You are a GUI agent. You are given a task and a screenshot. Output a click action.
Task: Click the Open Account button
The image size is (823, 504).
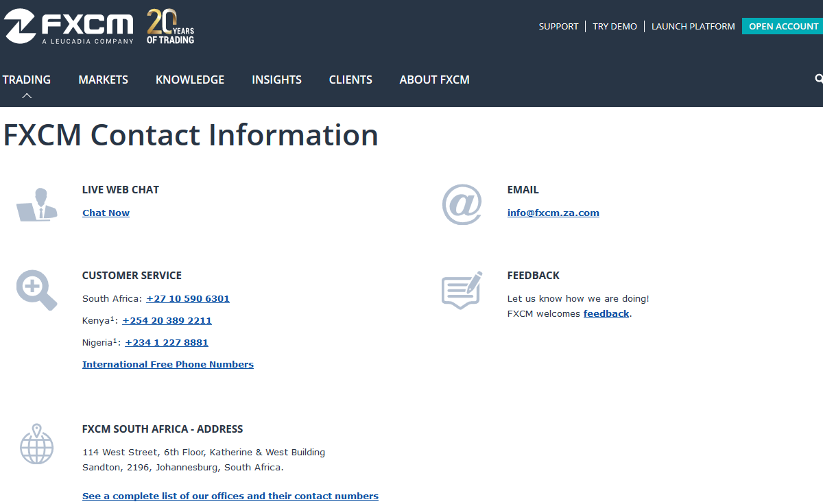pos(783,26)
